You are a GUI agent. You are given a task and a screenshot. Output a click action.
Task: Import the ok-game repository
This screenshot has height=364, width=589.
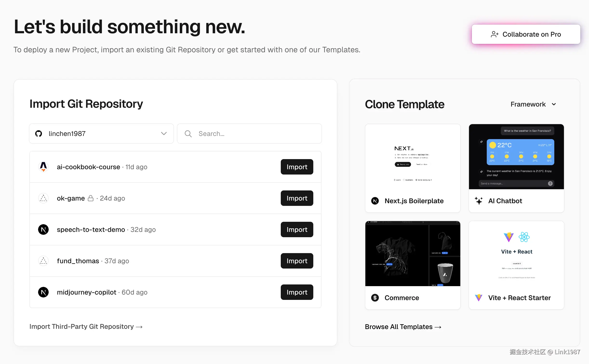click(x=297, y=198)
